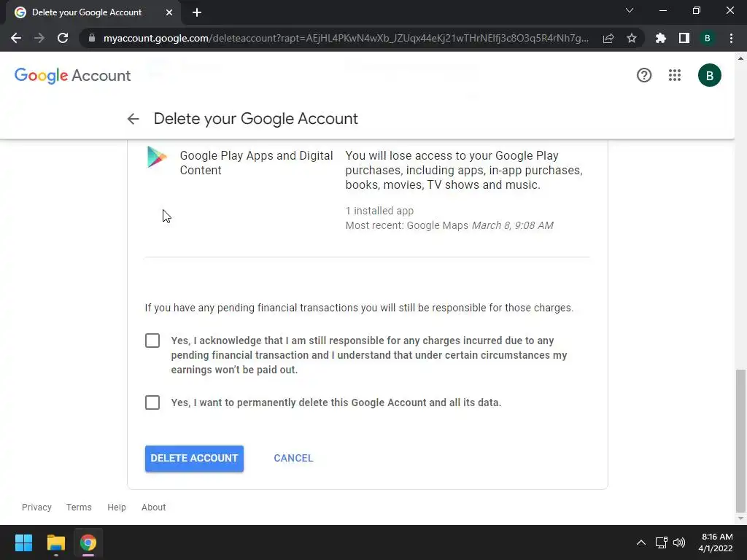Image resolution: width=747 pixels, height=560 pixels.
Task: Open the About footer link
Action: 153,507
